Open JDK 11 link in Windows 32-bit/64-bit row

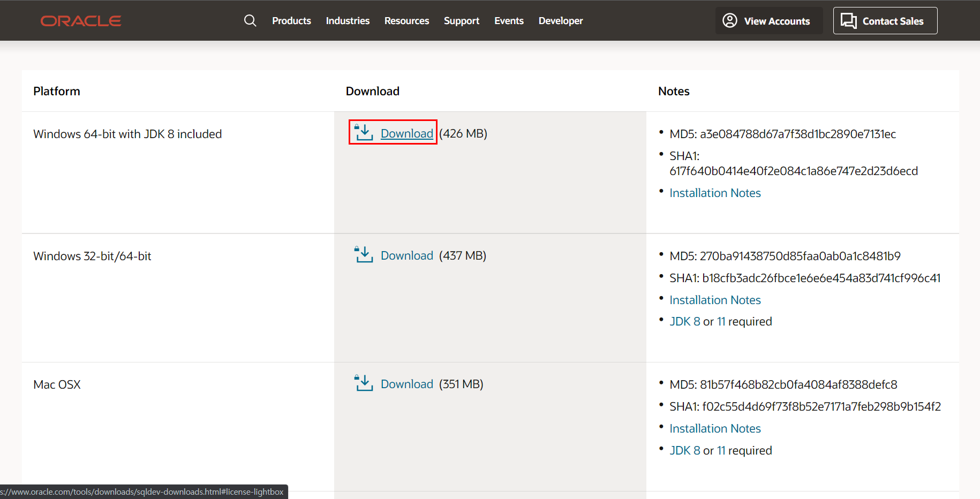coord(721,321)
